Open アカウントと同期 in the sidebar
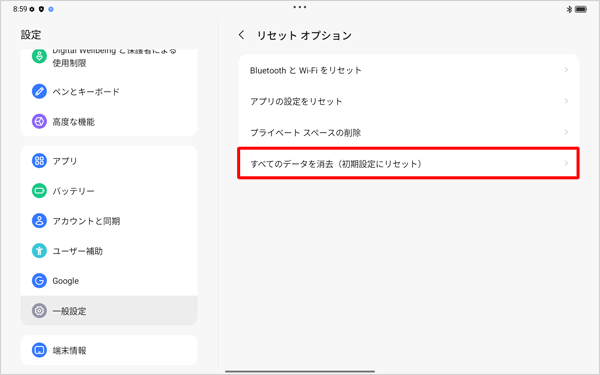 (109, 221)
